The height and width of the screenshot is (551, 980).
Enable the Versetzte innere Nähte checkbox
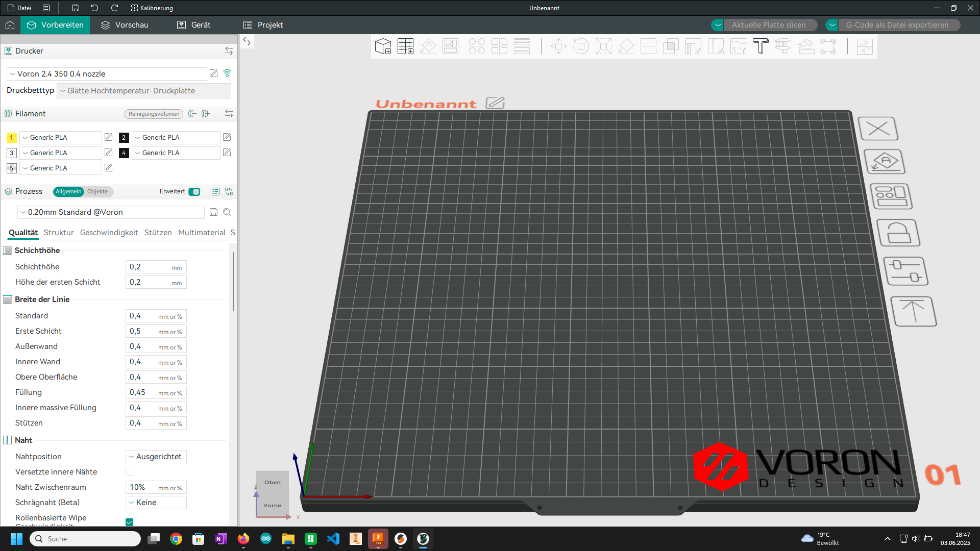130,472
